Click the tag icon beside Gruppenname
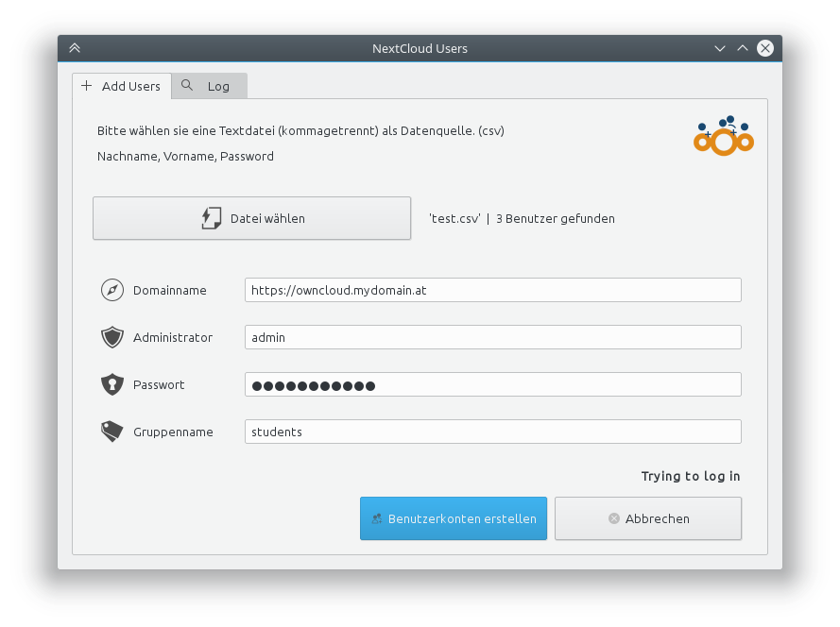Viewport: 840px width, 627px height. 111,432
